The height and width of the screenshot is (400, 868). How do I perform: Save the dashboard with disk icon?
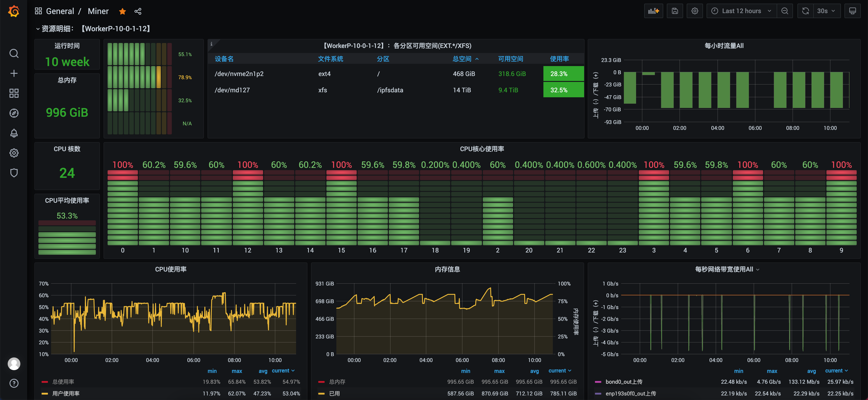(x=675, y=11)
